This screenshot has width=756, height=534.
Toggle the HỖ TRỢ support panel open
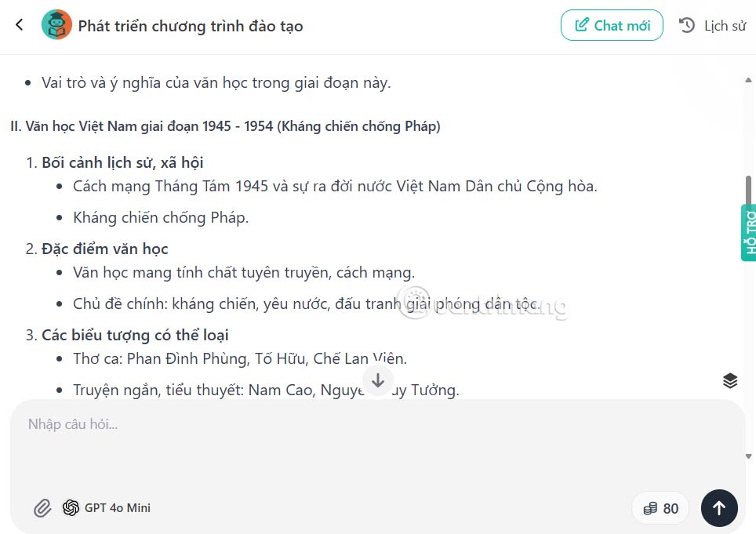(749, 231)
